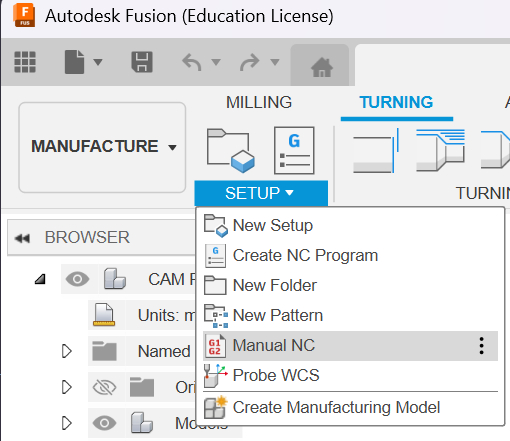Switch to the TURNING tab
Screen dimensions: 510x441
(396, 102)
